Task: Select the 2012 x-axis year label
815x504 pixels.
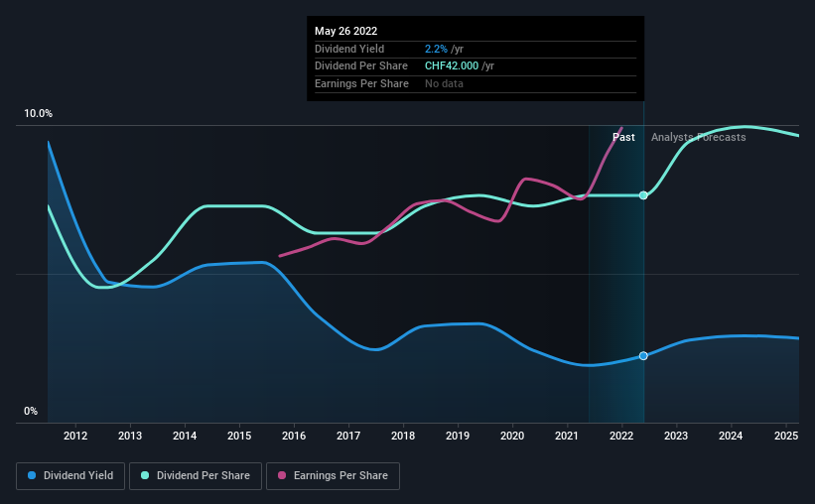Action: pyautogui.click(x=75, y=436)
